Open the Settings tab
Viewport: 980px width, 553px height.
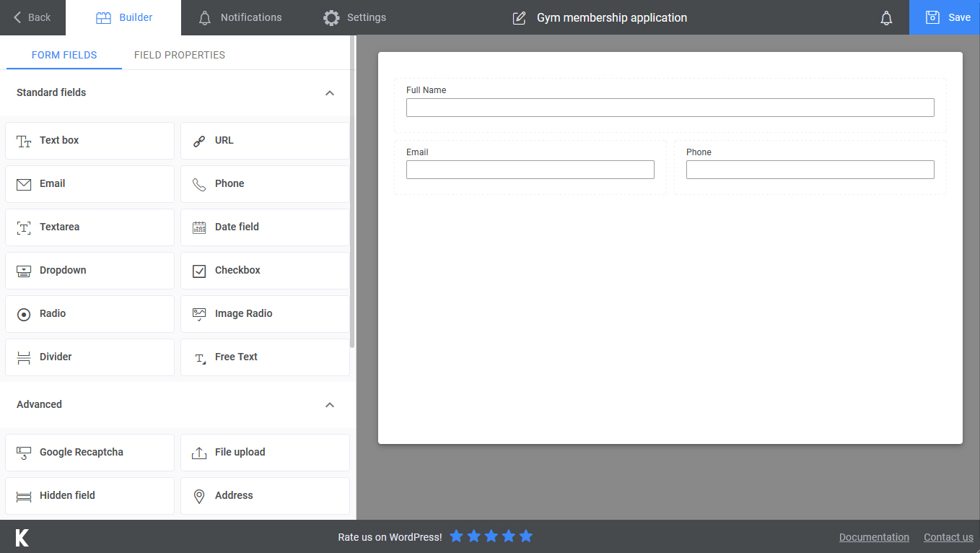coord(354,17)
